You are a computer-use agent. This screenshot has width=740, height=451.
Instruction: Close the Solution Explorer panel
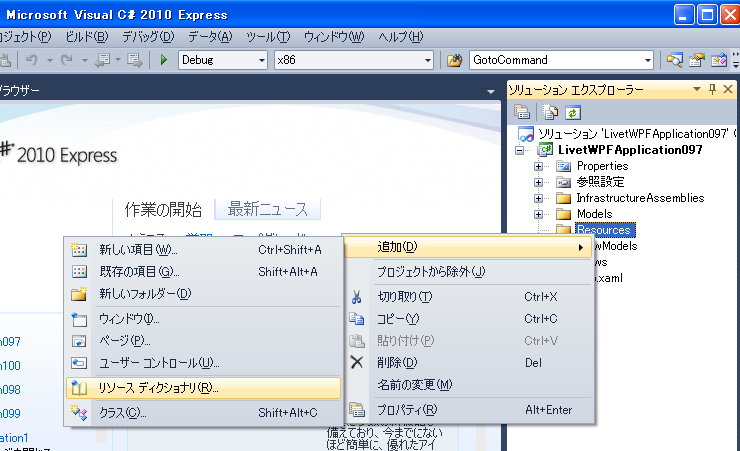(728, 89)
